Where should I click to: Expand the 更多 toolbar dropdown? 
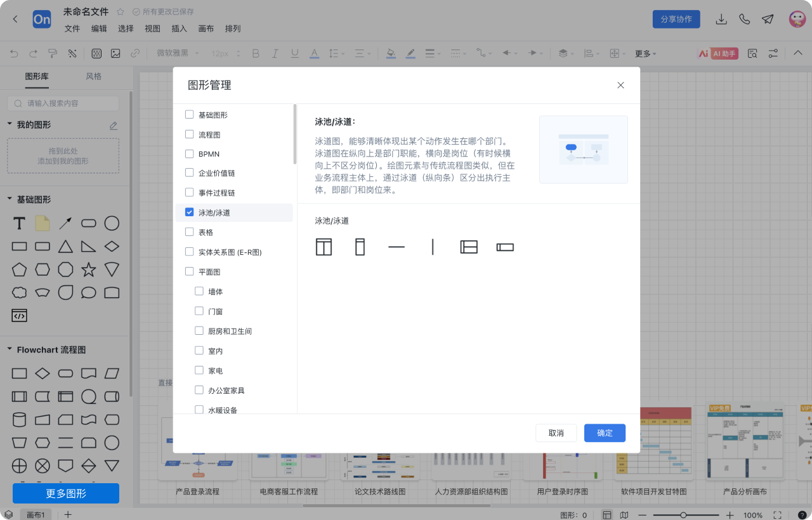pos(643,53)
